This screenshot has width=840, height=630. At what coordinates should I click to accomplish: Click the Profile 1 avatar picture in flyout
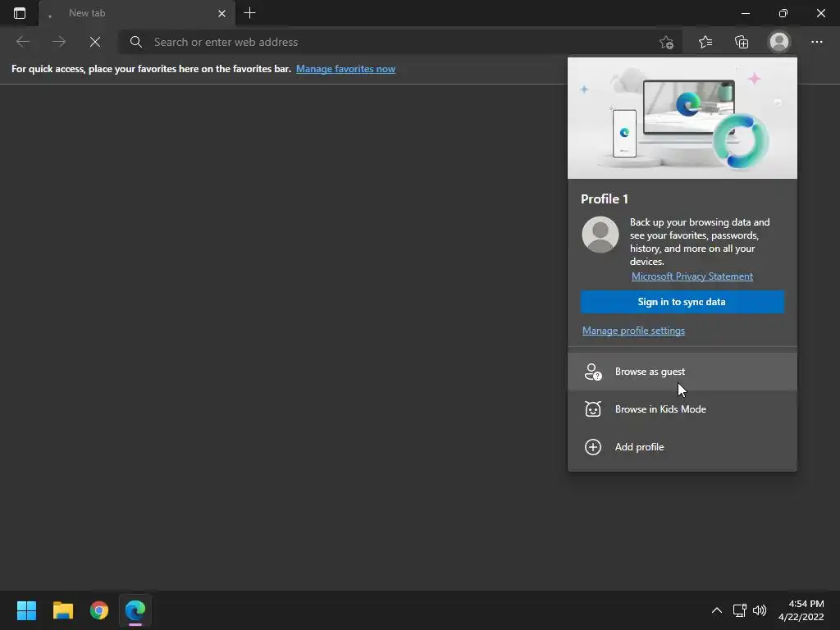(x=600, y=235)
